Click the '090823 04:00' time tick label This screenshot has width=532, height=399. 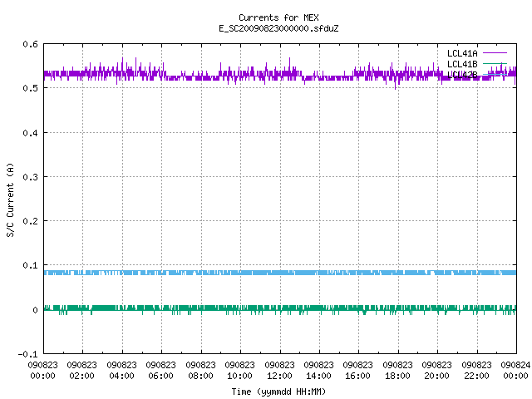(121, 371)
